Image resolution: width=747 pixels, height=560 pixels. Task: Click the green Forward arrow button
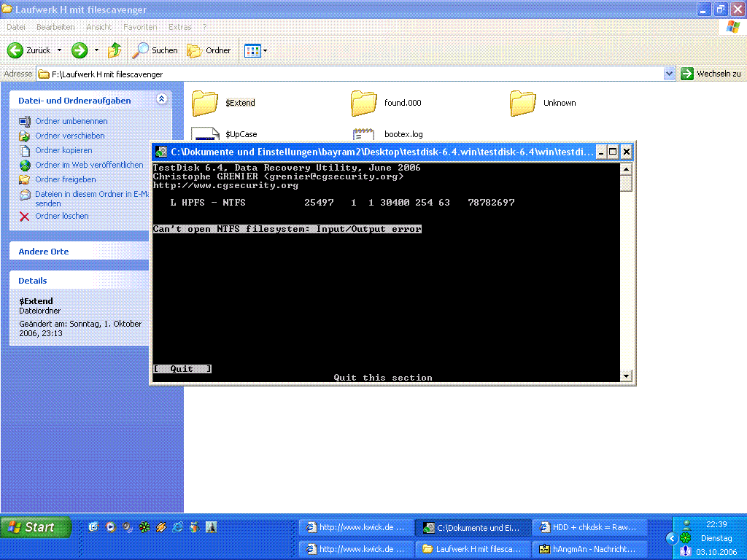(x=80, y=50)
